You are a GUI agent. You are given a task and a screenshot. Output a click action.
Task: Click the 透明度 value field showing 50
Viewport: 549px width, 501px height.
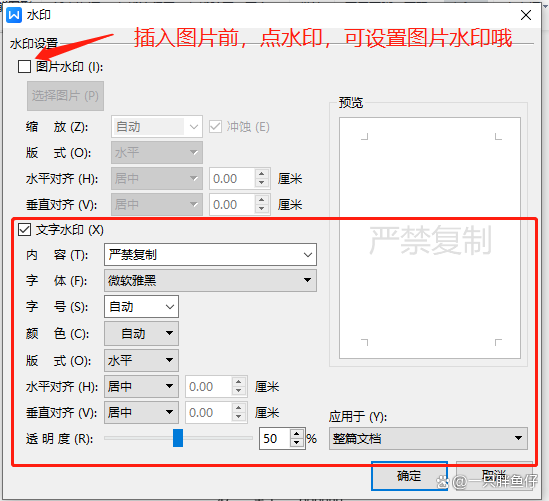[274, 438]
